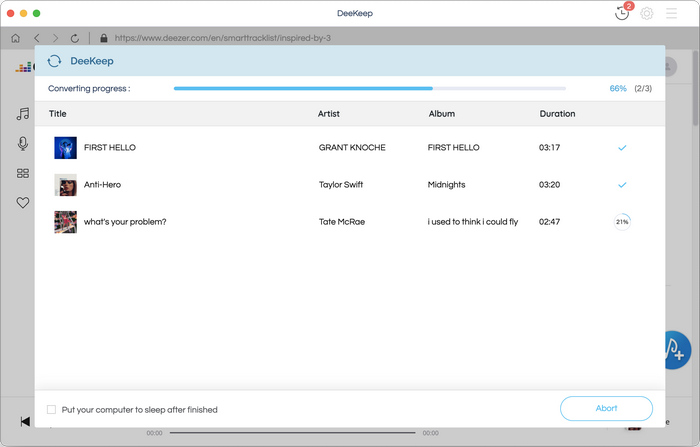Click the page scrollbar on the right

696,89
